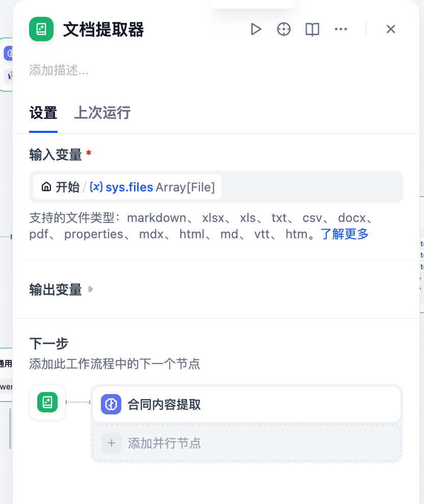Click the green node icon under 下一步
The width and height of the screenshot is (424, 504).
click(47, 402)
